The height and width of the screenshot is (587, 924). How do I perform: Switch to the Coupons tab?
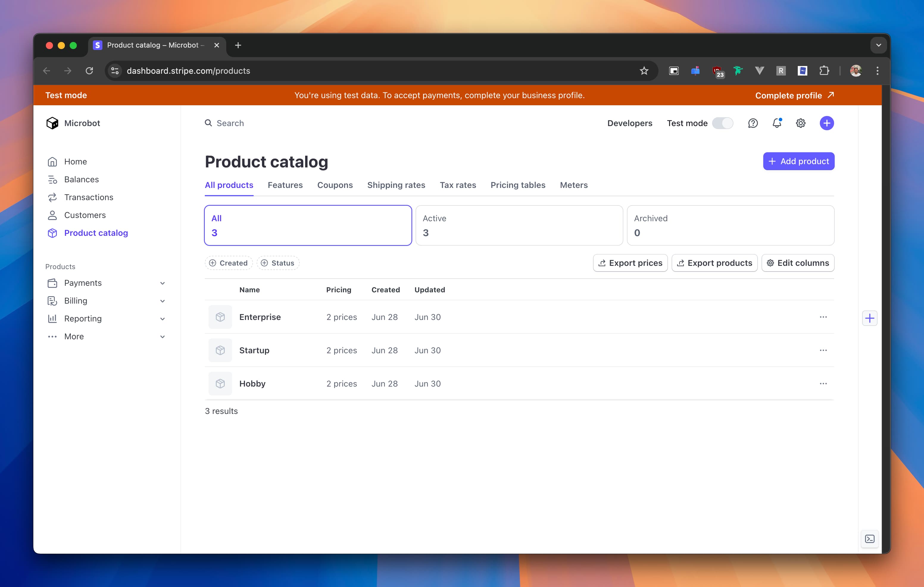point(335,185)
